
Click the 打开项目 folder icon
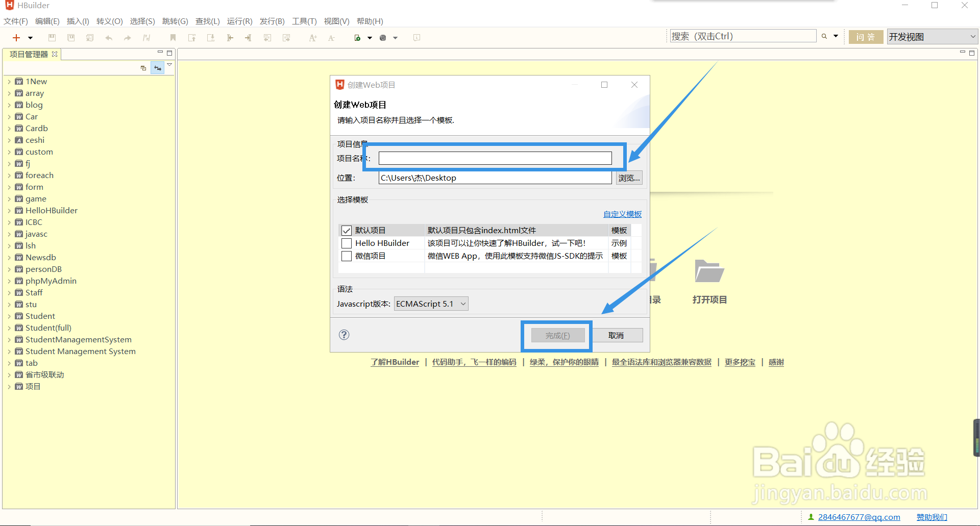pos(709,271)
